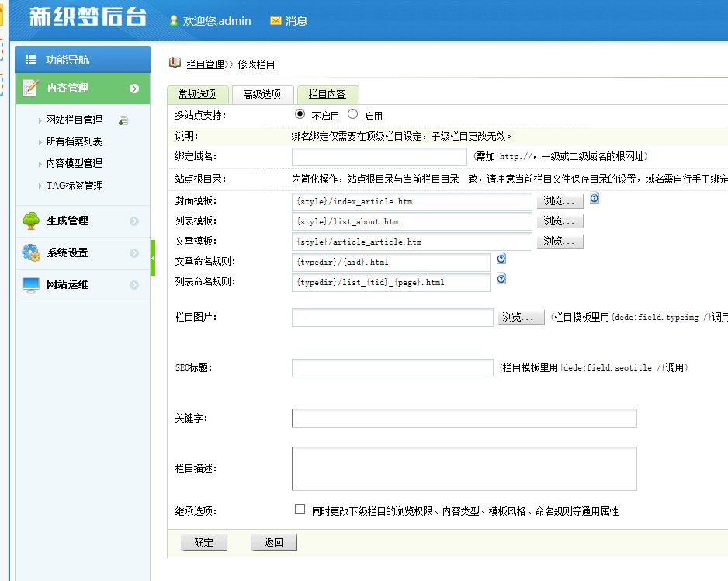
Task: Click the 栏目管理 breadcrumb link
Action: click(205, 64)
